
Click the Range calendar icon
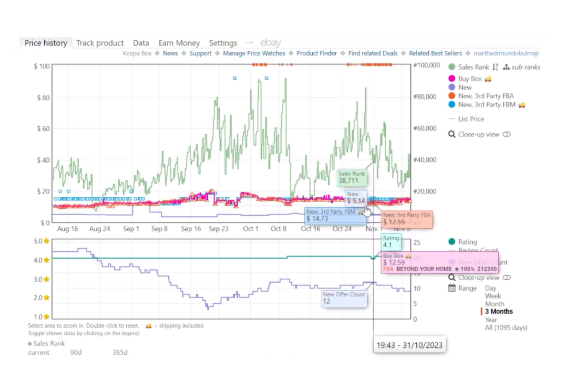pos(452,288)
